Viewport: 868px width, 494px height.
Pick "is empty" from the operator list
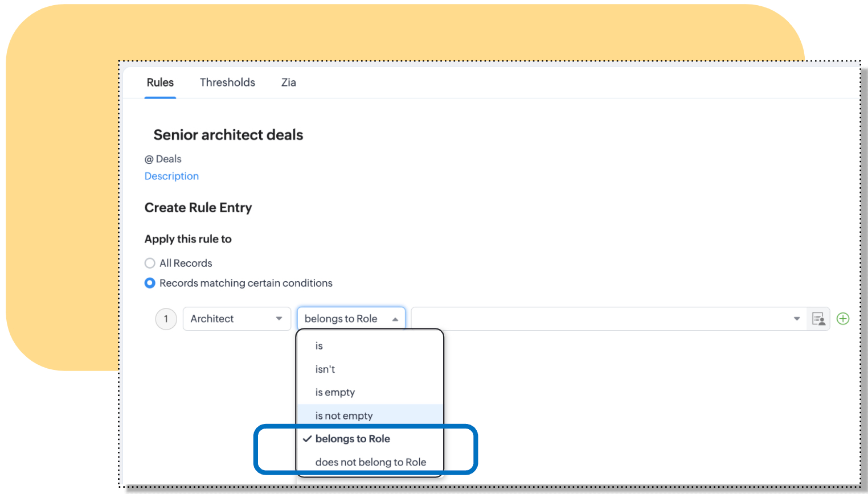(x=335, y=393)
